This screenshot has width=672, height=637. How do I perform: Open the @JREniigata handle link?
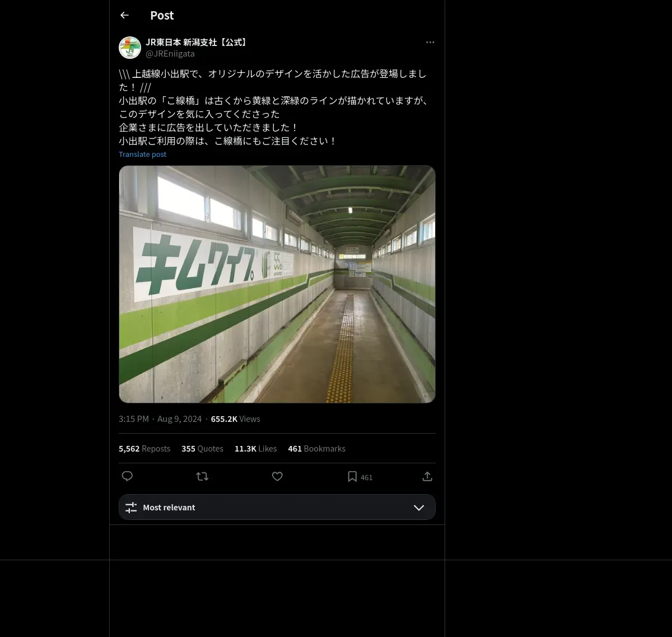pyautogui.click(x=170, y=54)
